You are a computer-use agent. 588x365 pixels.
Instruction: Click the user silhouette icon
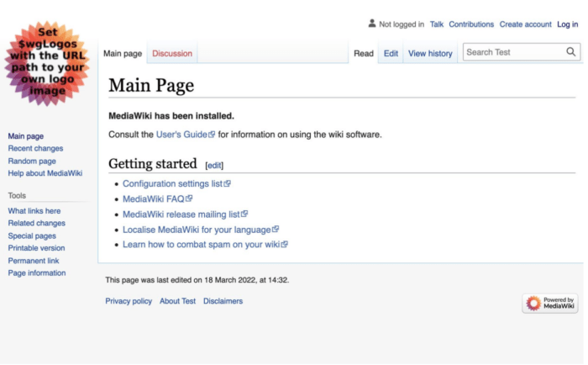(371, 24)
